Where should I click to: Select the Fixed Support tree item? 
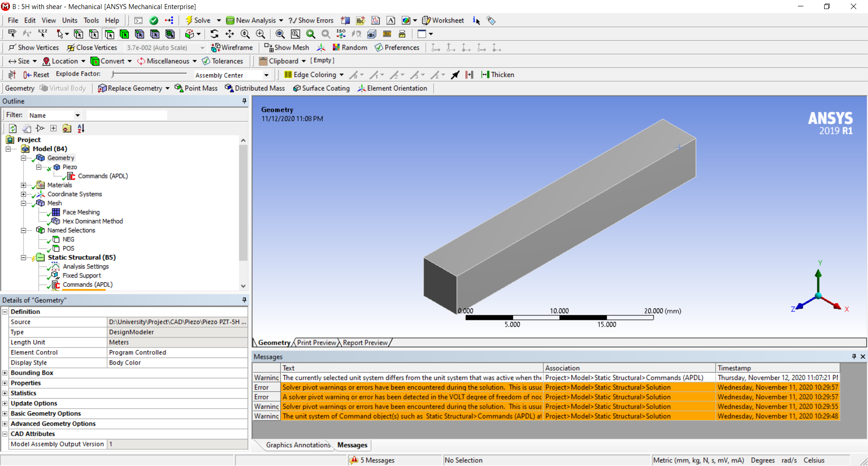81,276
